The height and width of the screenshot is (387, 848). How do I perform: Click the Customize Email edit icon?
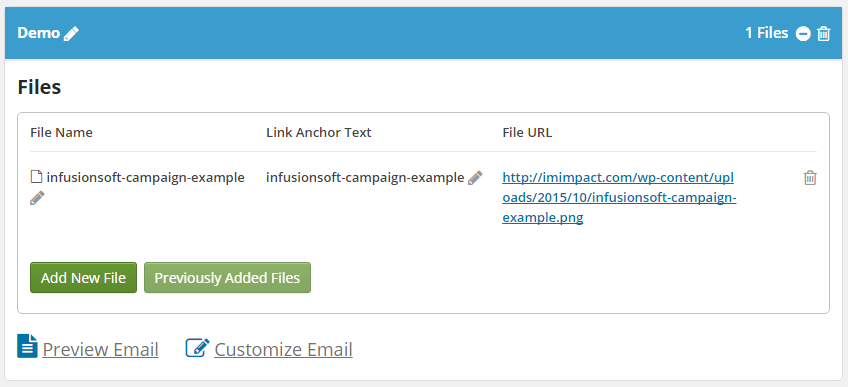pos(197,347)
